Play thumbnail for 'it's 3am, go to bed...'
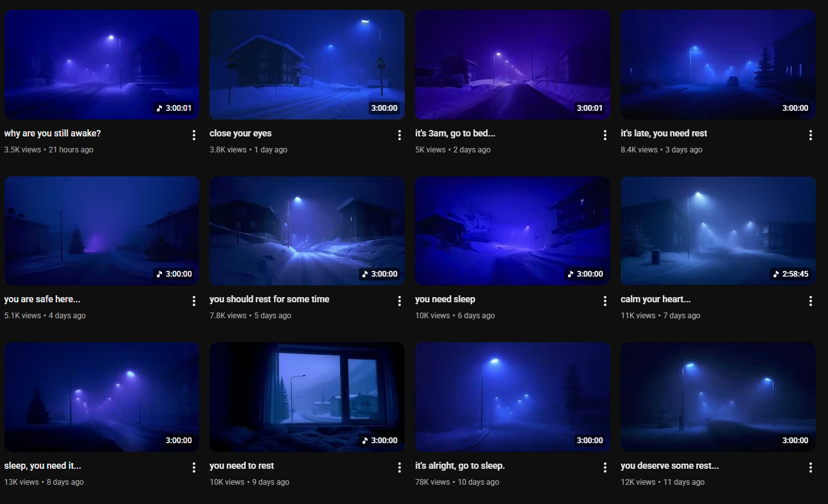The width and height of the screenshot is (828, 504). pyautogui.click(x=512, y=65)
